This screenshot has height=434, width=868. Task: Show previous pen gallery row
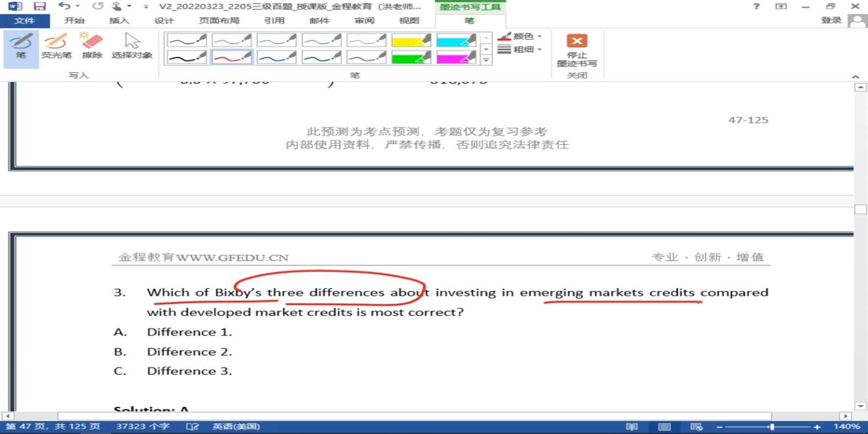[487, 38]
